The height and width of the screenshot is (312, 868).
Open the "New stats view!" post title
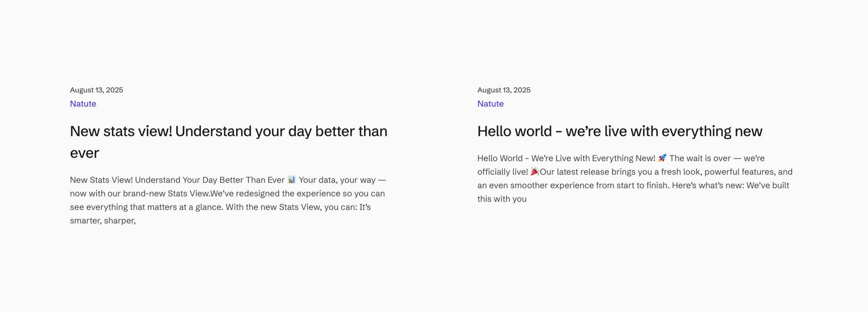[229, 142]
